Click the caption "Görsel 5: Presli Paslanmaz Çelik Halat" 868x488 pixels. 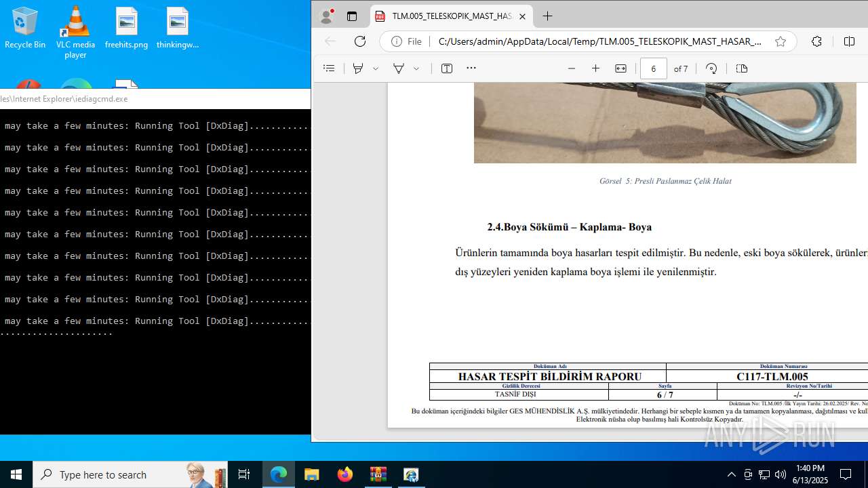tap(665, 181)
